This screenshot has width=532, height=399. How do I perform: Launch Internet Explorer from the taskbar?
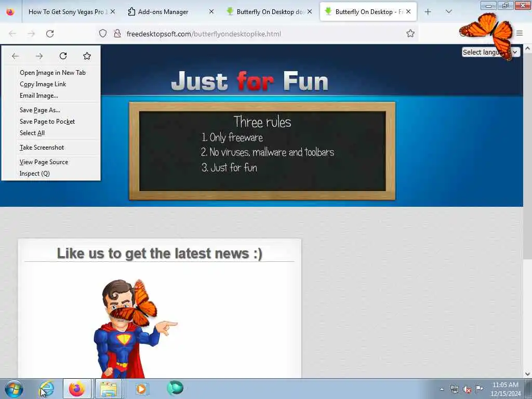47,389
